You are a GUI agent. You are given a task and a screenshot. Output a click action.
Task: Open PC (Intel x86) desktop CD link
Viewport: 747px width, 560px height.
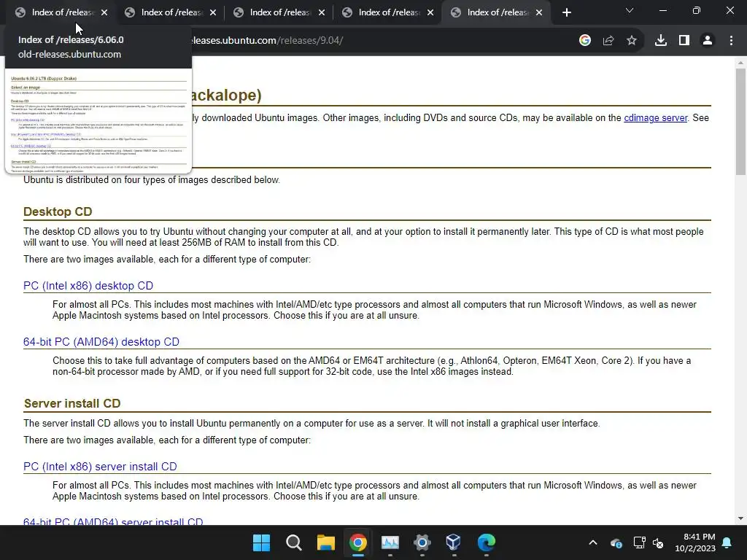click(88, 286)
